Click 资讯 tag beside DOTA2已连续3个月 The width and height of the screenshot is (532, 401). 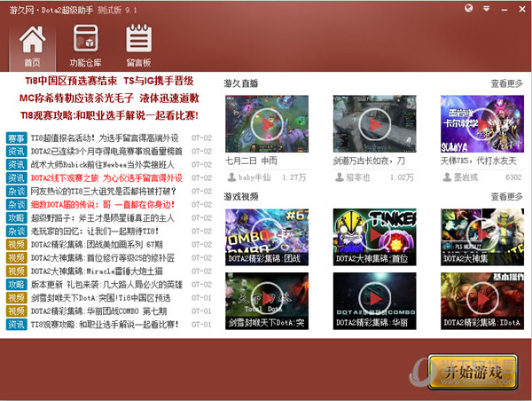16,152
